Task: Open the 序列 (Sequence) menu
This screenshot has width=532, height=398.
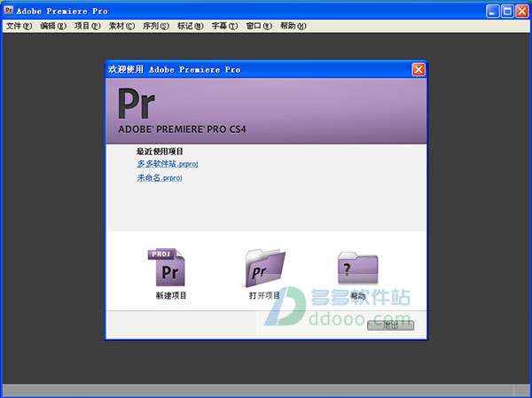Action: click(156, 26)
